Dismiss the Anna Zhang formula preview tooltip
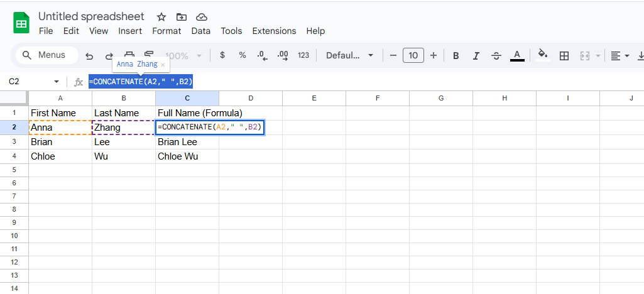 163,65
